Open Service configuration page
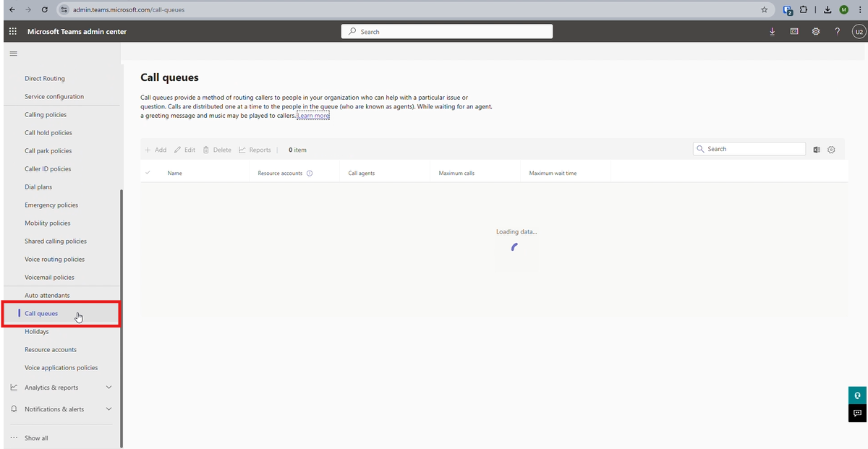The height and width of the screenshot is (449, 868). [x=54, y=97]
